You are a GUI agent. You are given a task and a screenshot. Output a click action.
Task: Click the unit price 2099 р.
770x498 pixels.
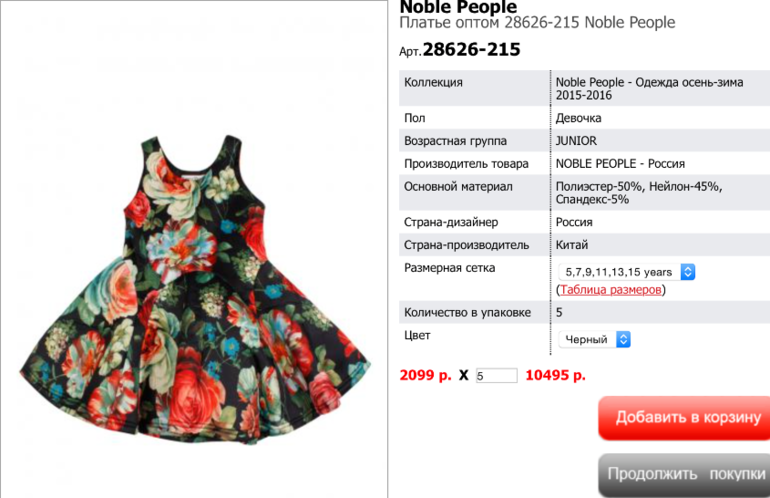click(x=425, y=375)
